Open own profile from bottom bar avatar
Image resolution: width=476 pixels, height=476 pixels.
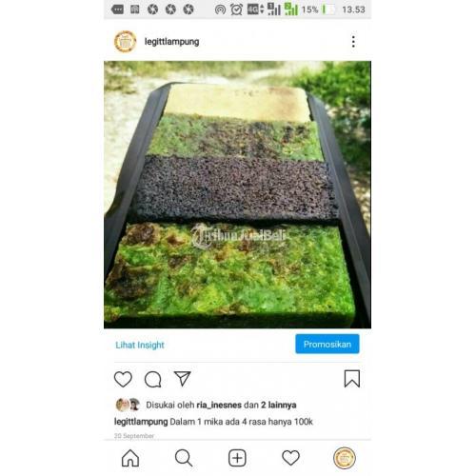pyautogui.click(x=345, y=458)
